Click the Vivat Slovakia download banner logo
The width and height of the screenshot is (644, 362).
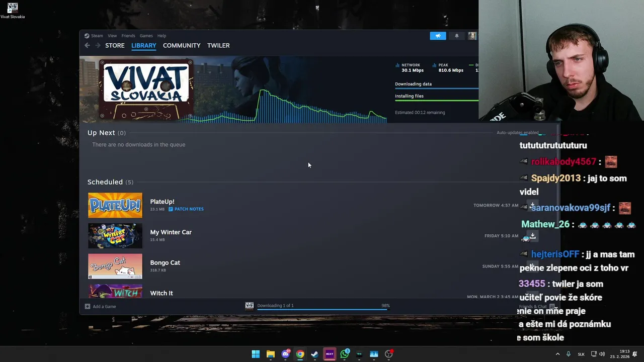(146, 89)
